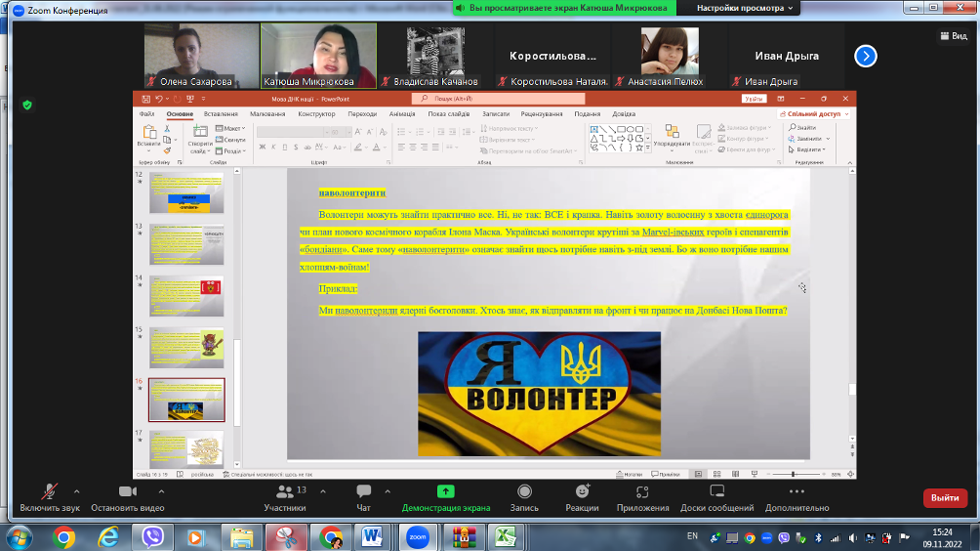
Task: Open the Реакции reactions picker
Action: [582, 491]
